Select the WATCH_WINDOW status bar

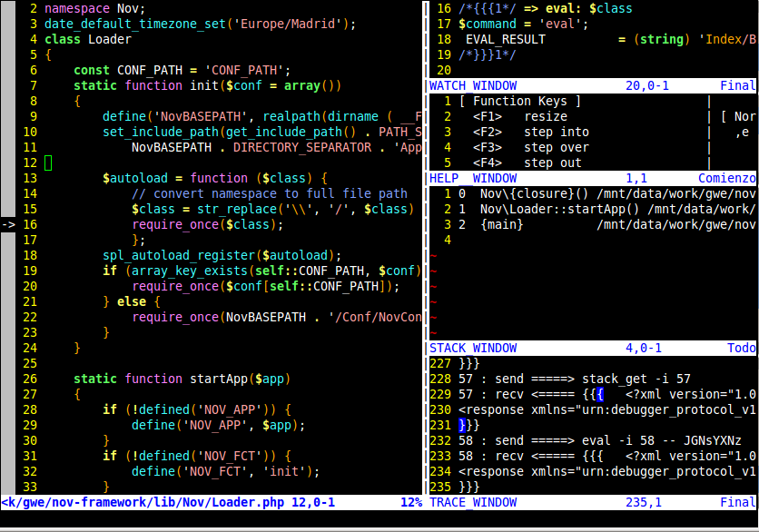click(592, 86)
